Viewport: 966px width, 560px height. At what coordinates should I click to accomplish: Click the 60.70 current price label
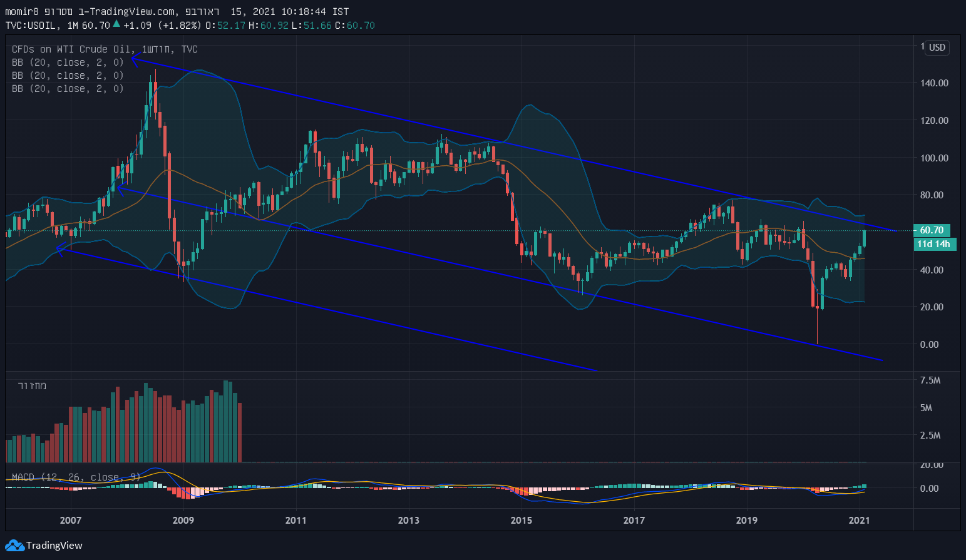(x=932, y=230)
